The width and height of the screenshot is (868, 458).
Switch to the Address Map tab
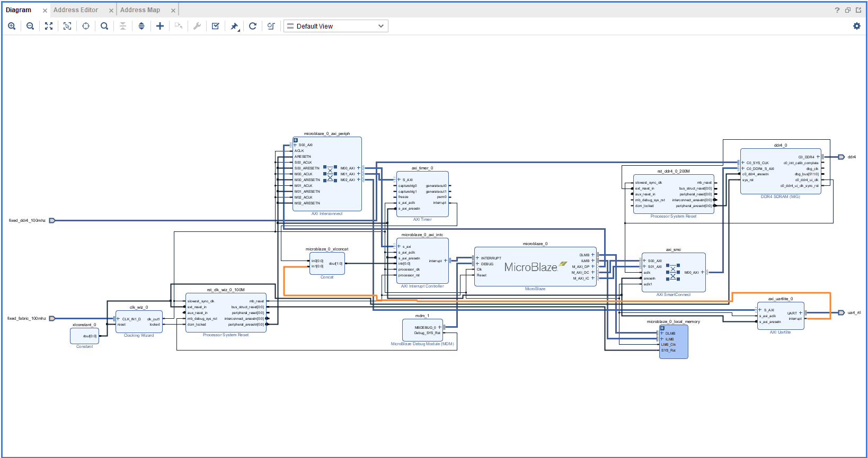(140, 10)
